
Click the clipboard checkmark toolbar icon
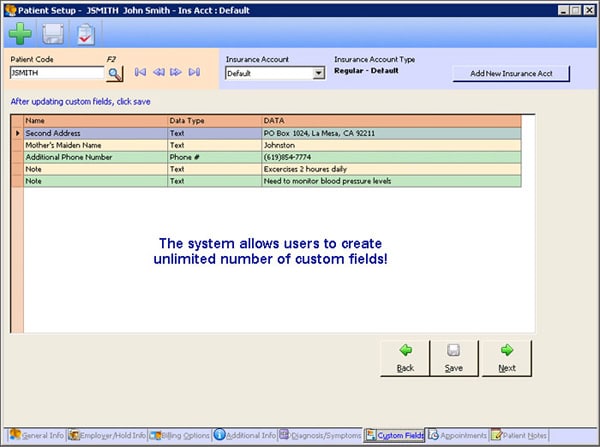click(x=86, y=34)
